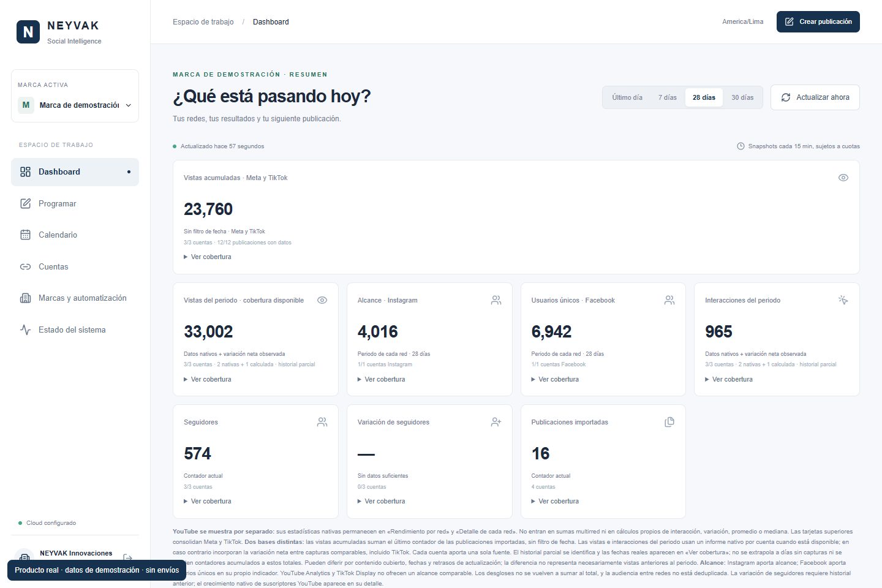Viewport: 882px width, 588px height.
Task: Click the people icon on Seguidores card
Action: point(322,422)
